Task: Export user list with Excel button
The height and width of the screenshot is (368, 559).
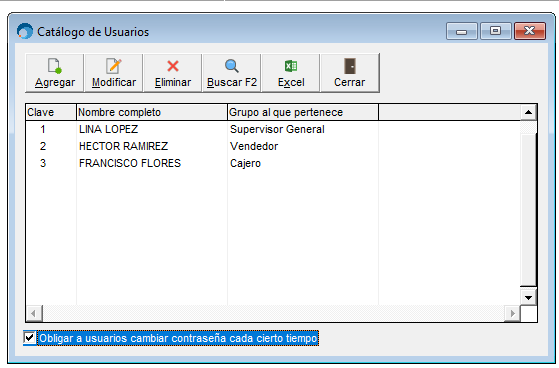Action: click(291, 73)
